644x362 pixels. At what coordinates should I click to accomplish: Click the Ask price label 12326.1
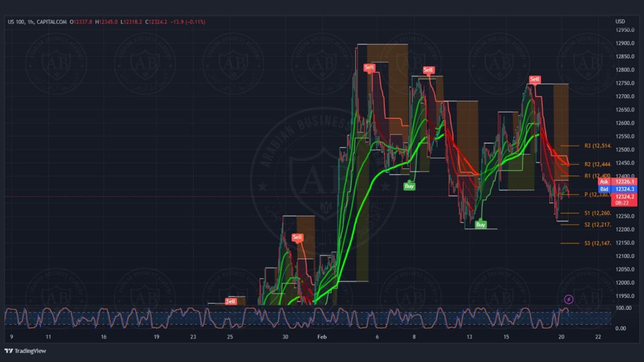coord(624,182)
